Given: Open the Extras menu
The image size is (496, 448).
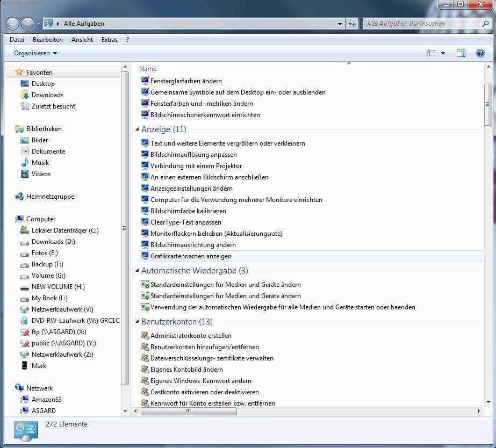Looking at the screenshot, I should [109, 40].
